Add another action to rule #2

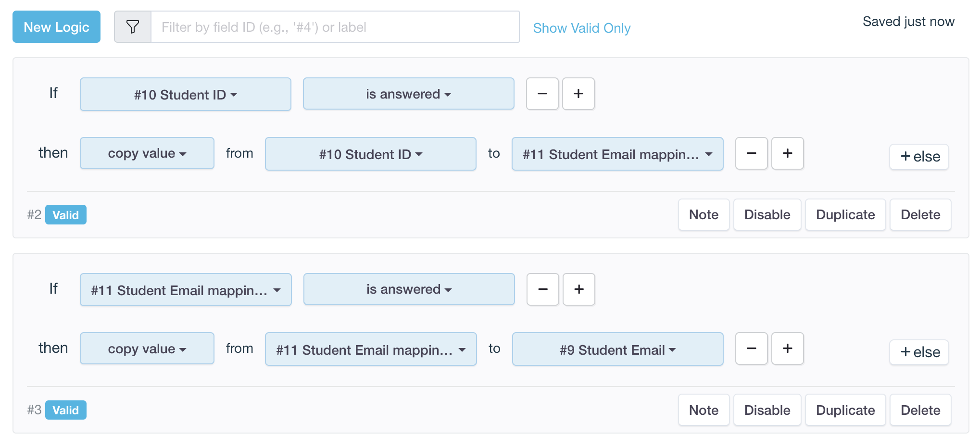pos(787,153)
